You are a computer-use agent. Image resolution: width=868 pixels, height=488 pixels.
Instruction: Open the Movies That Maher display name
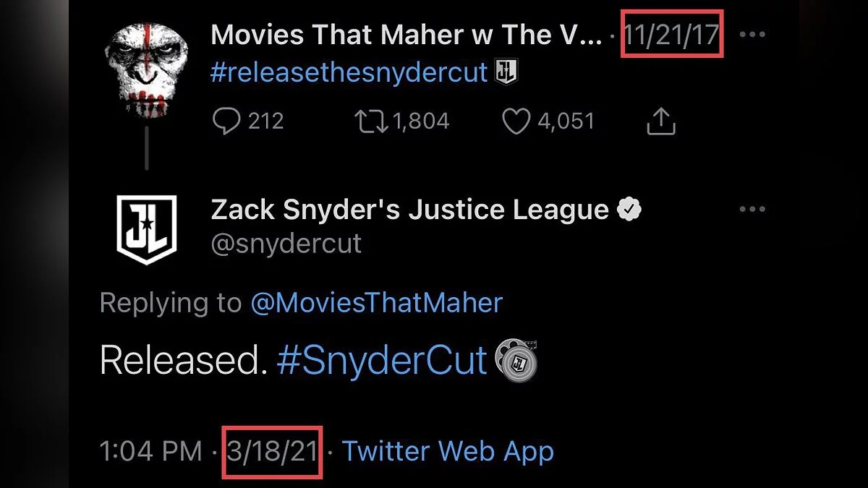pos(406,34)
